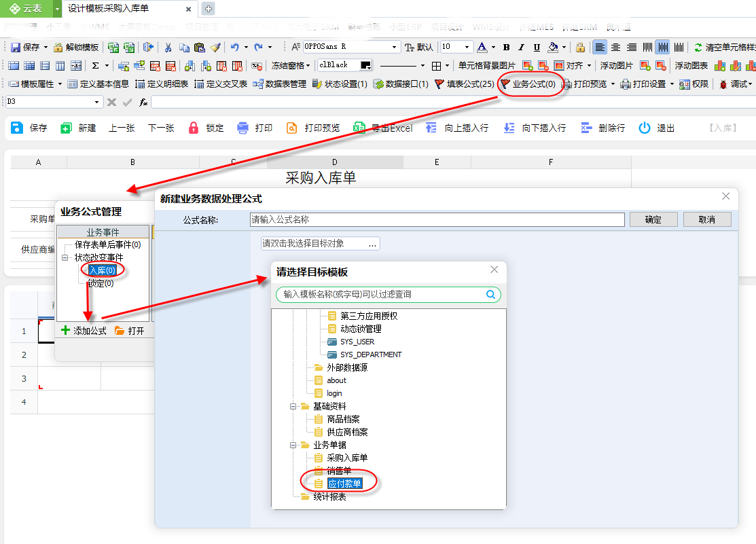Collapse the 业务单据 tree folder

click(x=293, y=445)
